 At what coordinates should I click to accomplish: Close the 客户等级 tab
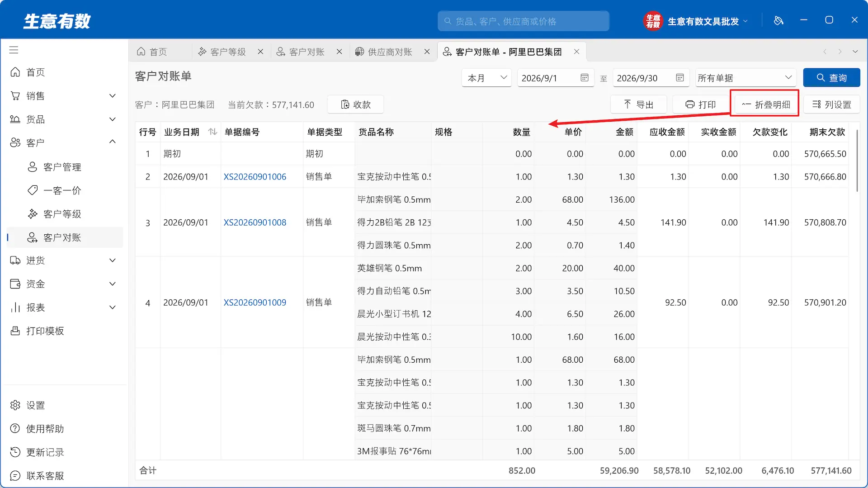point(261,52)
